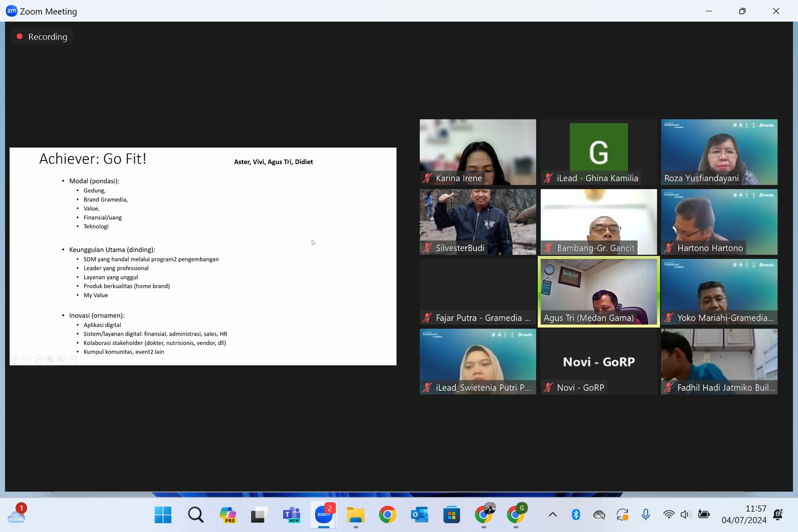Open the volume speaker tray icon
The width and height of the screenshot is (798, 532).
[x=686, y=515]
